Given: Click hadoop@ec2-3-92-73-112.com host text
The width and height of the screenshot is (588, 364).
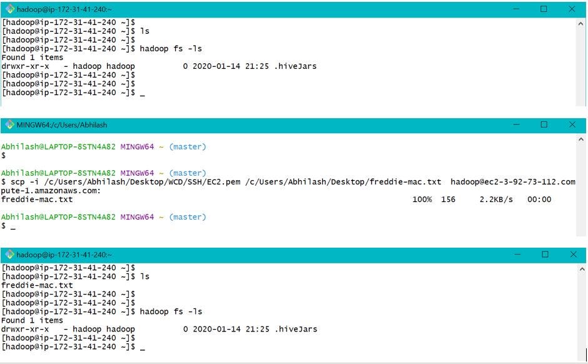Looking at the screenshot, I should pyautogui.click(x=513, y=182).
